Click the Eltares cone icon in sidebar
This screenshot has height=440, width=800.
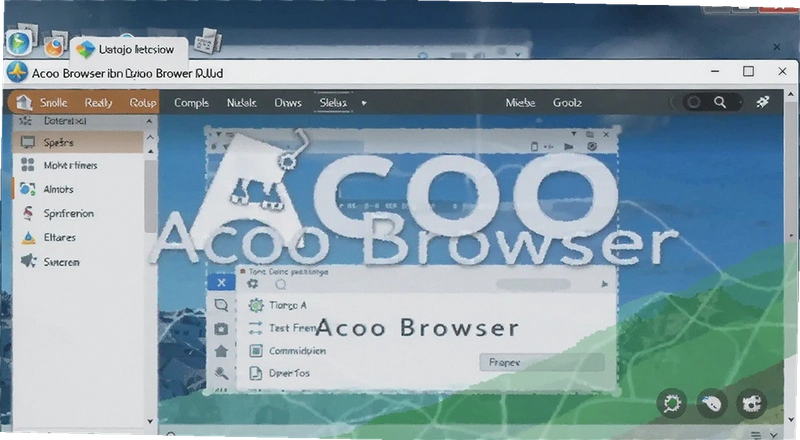point(29,237)
